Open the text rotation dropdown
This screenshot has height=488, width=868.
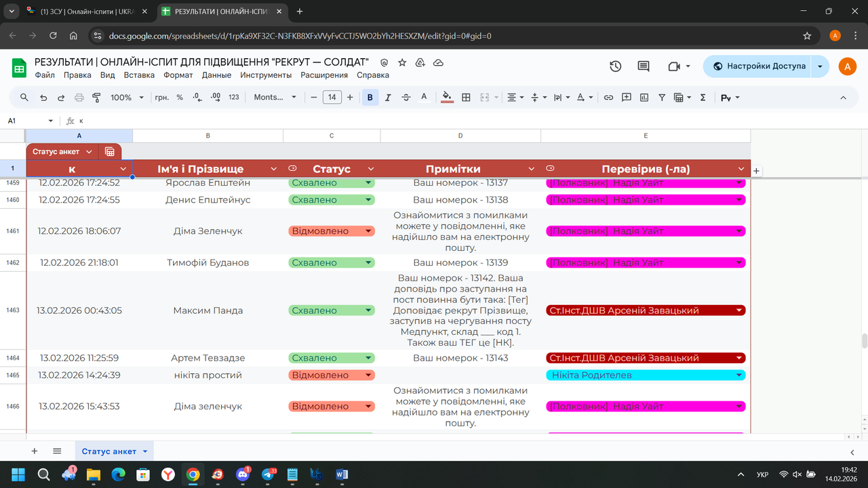[584, 98]
